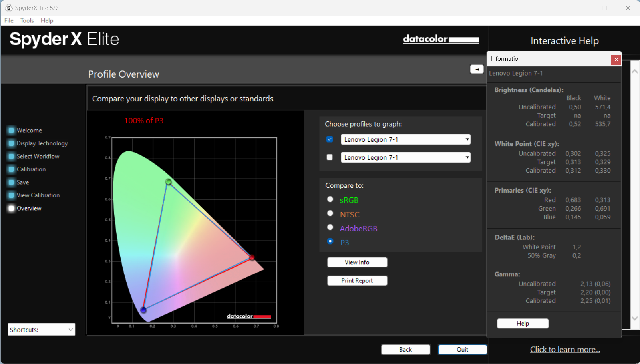640x364 pixels.
Task: Click the Save step icon
Action: [x=11, y=182]
